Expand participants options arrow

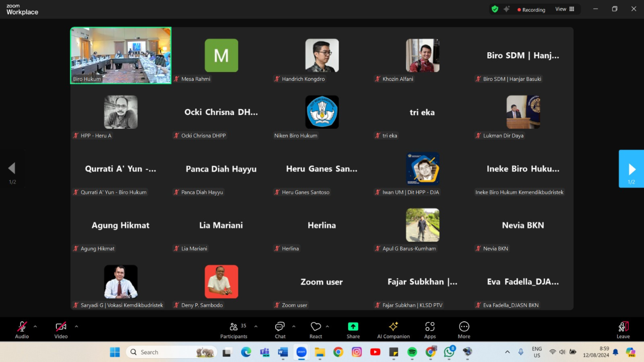coord(256,326)
